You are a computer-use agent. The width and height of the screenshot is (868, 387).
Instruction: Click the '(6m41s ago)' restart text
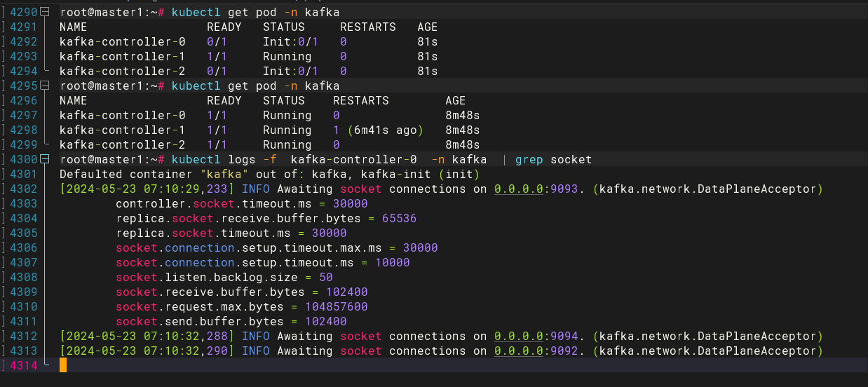[386, 130]
